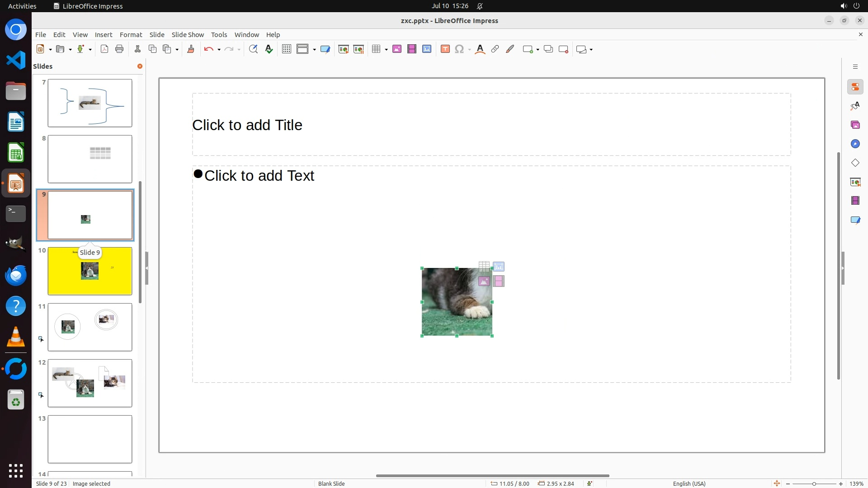Click the Insert Image toolbar icon

point(397,49)
